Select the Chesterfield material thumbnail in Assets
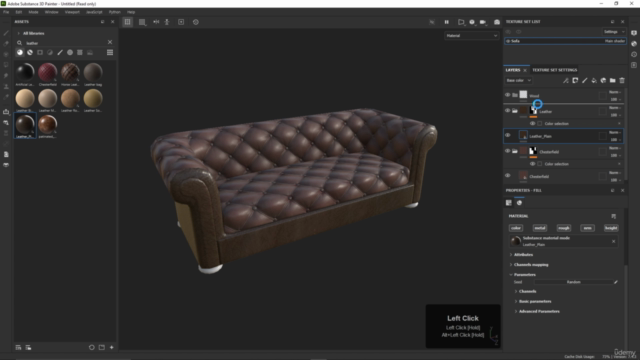Screen dimensions: 640x360 click(48, 72)
